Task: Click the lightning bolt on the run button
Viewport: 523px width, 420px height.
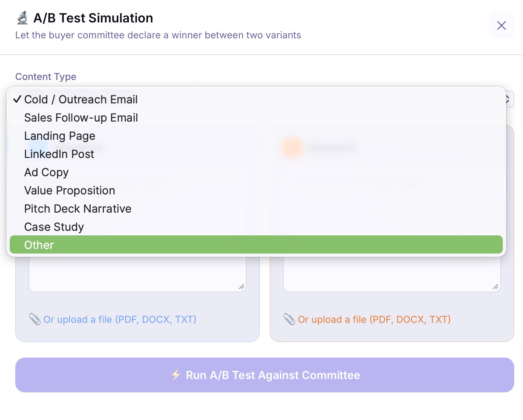Action: pyautogui.click(x=175, y=375)
